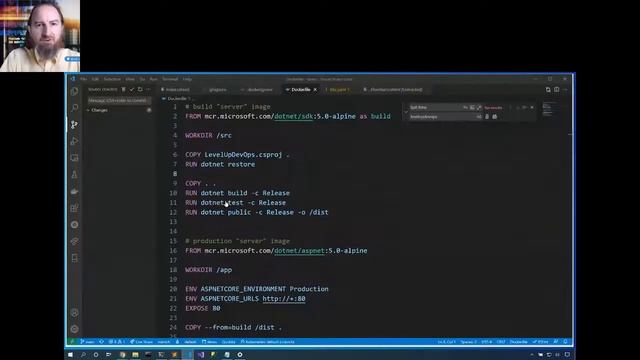
Task: Open changes compare icon in editor toolbar
Action: click(548, 89)
